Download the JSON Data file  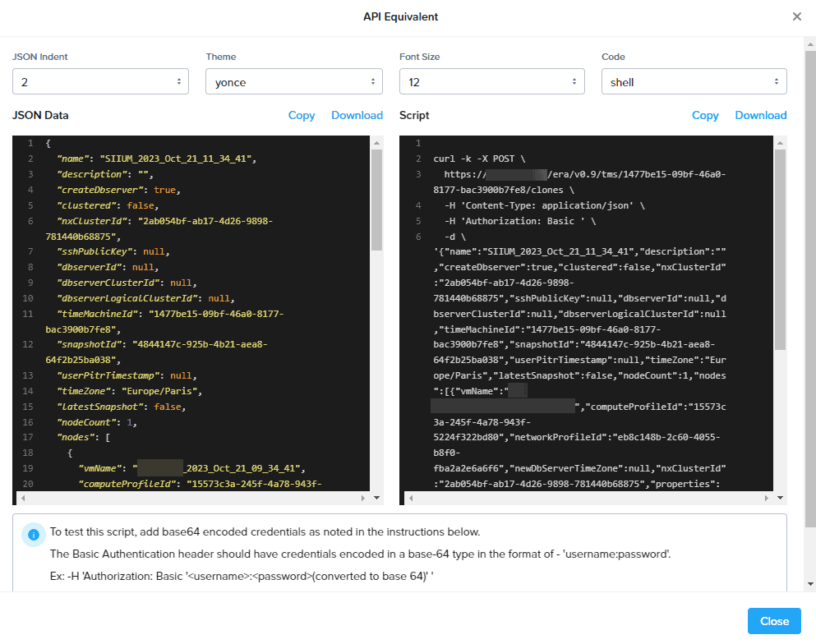(357, 116)
